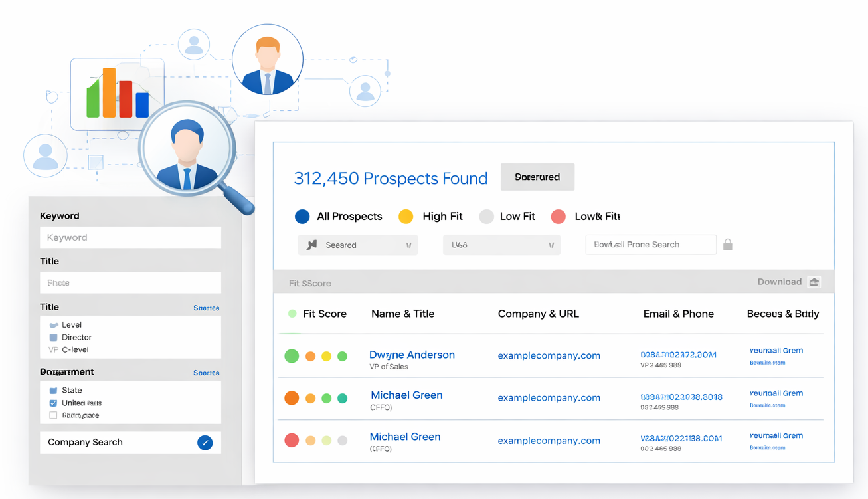Viewport: 868px width, 499px height.
Task: Click the magnifying glass profile icon
Action: point(187,150)
